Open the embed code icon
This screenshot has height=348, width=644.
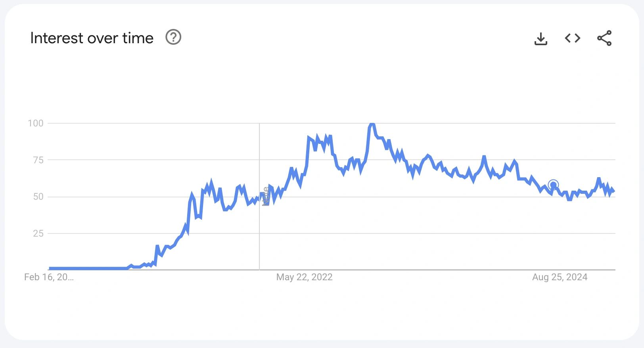pyautogui.click(x=573, y=38)
